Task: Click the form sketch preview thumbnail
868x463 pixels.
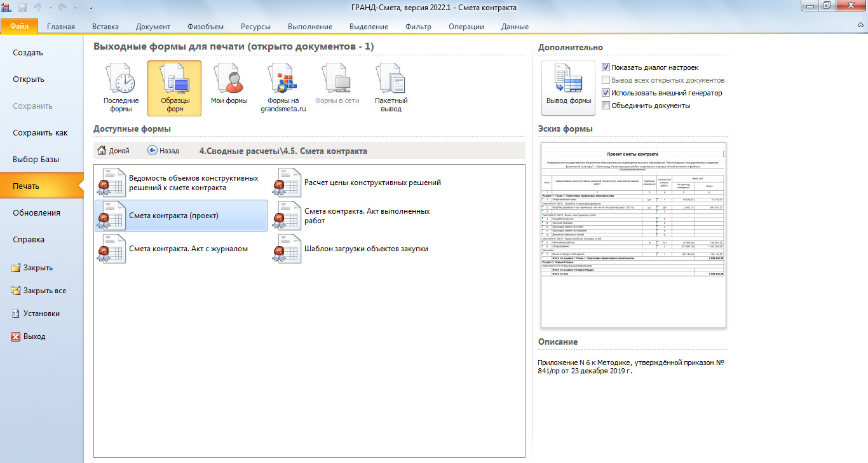Action: click(633, 235)
